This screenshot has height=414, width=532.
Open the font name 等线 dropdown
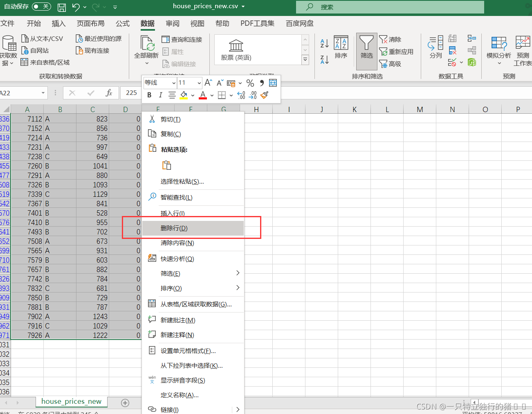click(174, 83)
